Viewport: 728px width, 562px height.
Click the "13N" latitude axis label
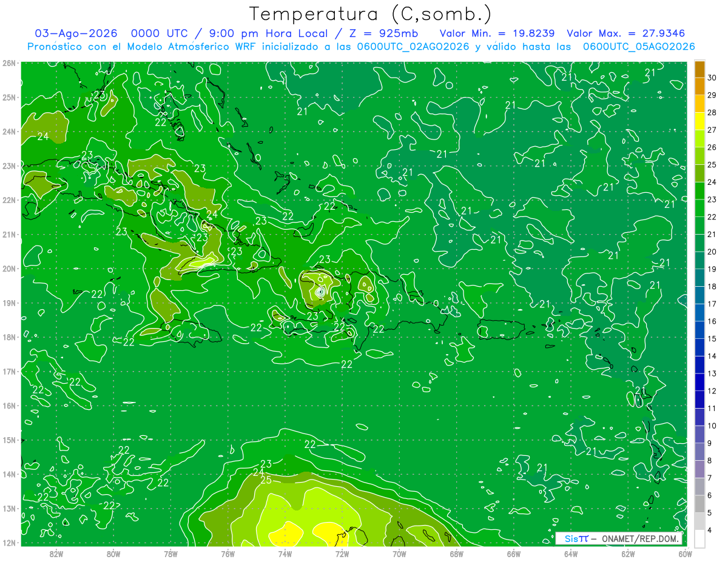point(9,508)
